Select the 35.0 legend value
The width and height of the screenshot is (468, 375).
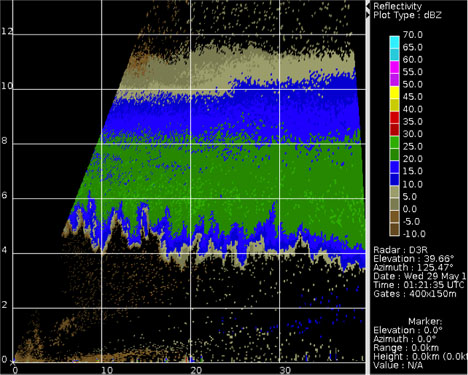point(412,122)
